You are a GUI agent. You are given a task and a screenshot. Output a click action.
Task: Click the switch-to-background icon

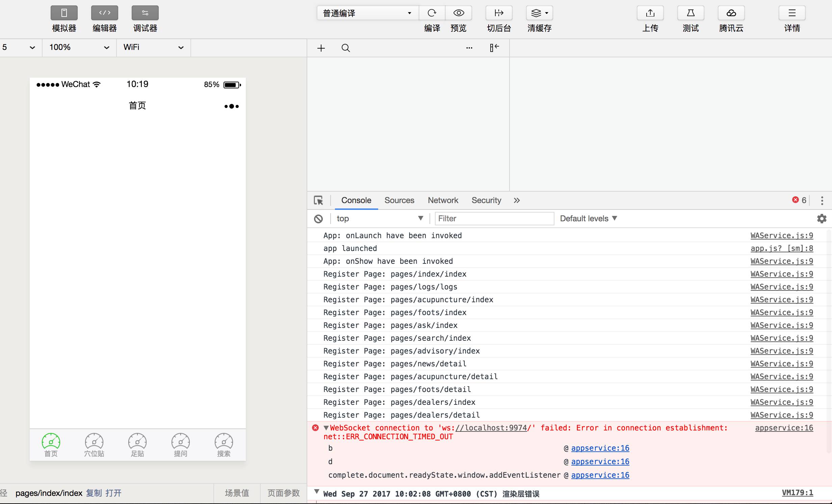point(499,13)
